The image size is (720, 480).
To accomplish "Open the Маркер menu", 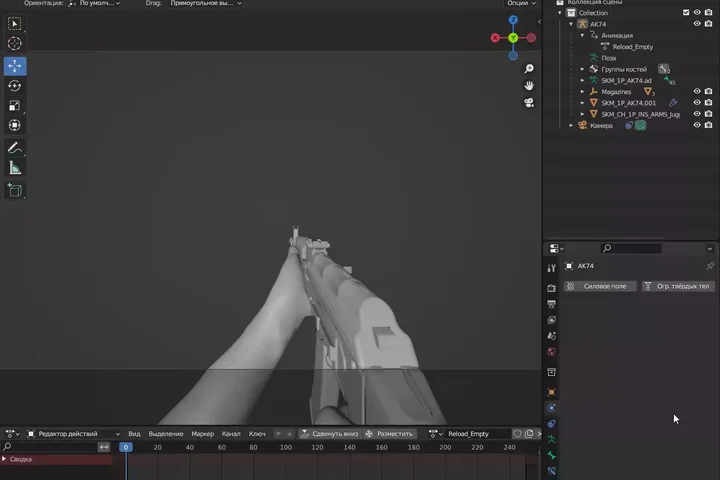I will pos(202,434).
